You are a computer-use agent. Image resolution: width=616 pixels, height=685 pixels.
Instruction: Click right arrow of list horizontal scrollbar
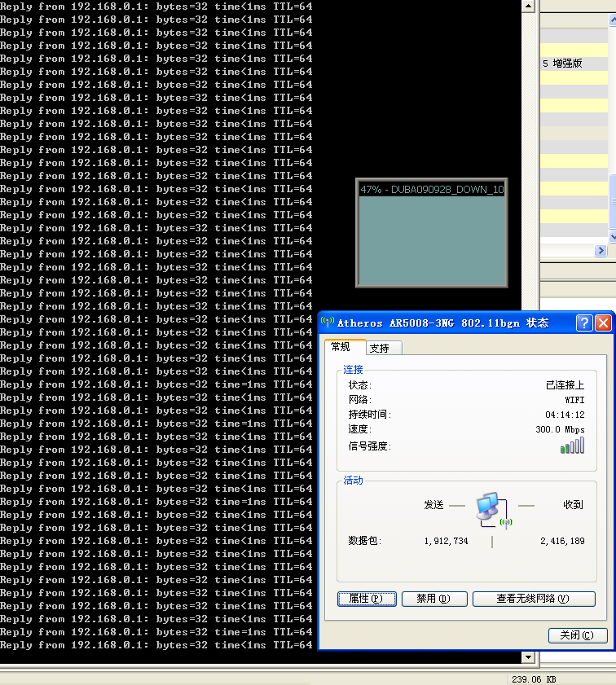[601, 252]
